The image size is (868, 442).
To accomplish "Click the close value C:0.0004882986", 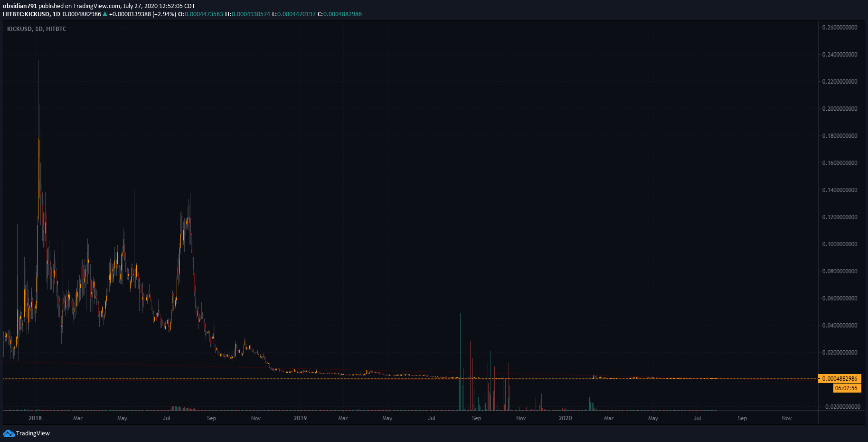I will coord(340,14).
